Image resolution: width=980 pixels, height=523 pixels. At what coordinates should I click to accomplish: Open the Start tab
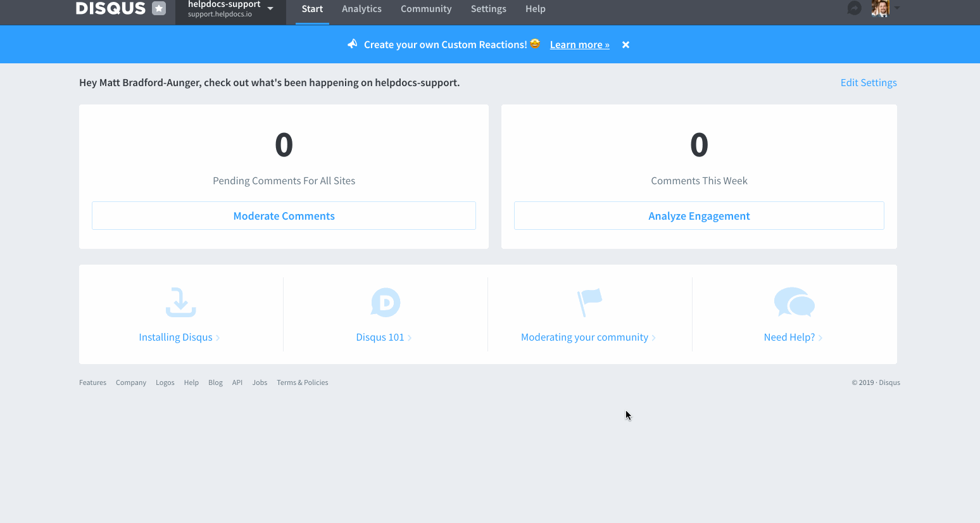[x=312, y=9]
